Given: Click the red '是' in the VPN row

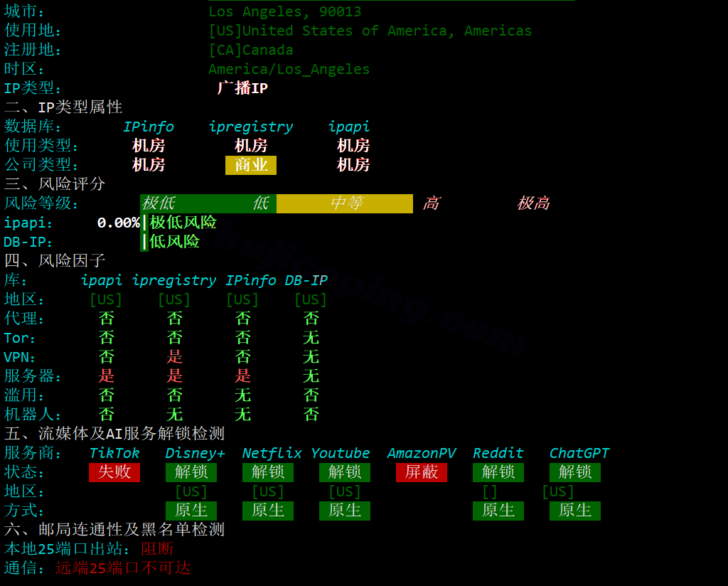Looking at the screenshot, I should (x=175, y=357).
